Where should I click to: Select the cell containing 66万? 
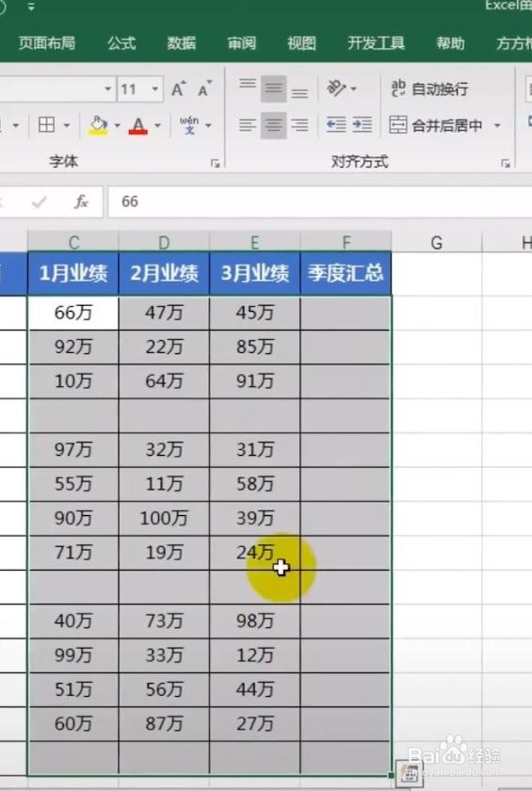[x=73, y=313]
